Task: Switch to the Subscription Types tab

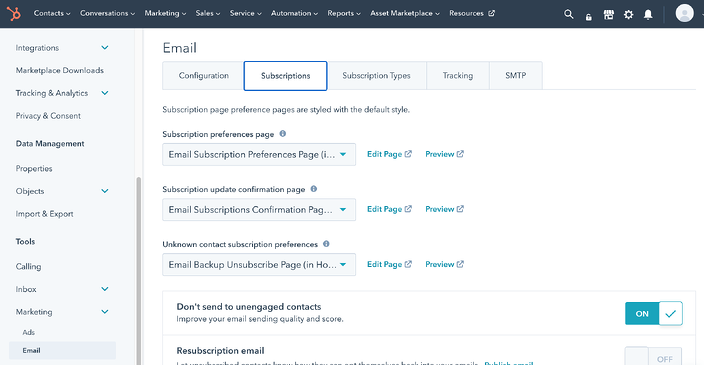Action: coord(376,75)
